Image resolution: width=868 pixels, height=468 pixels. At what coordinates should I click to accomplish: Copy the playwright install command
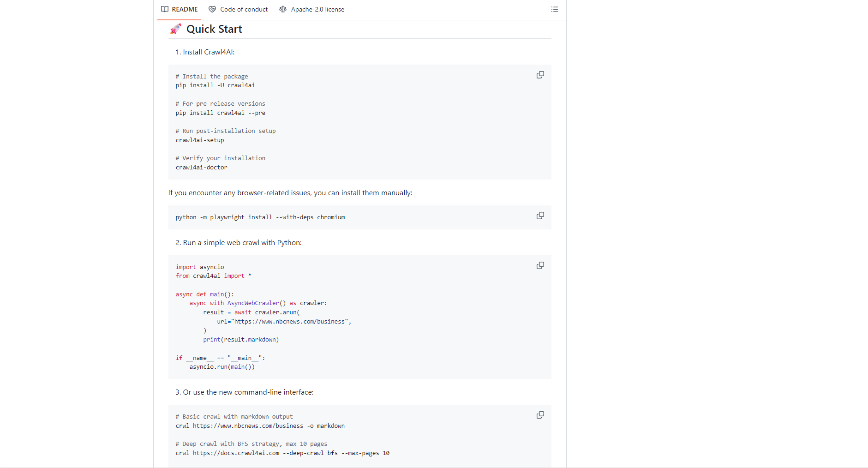coord(540,216)
